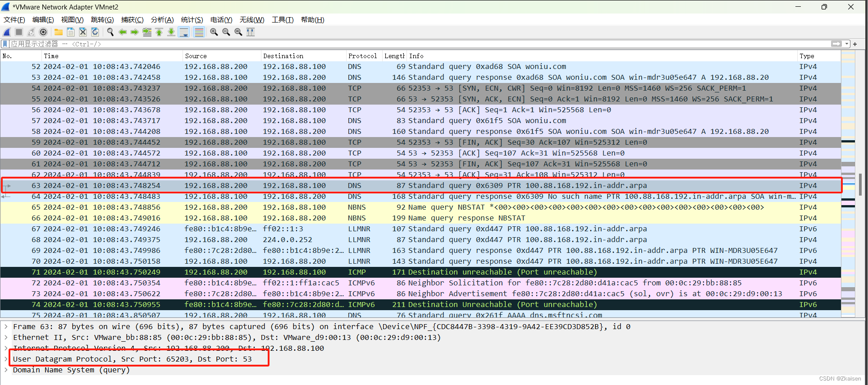Restart the current capture
Screen dimensions: 868x385
[31, 32]
